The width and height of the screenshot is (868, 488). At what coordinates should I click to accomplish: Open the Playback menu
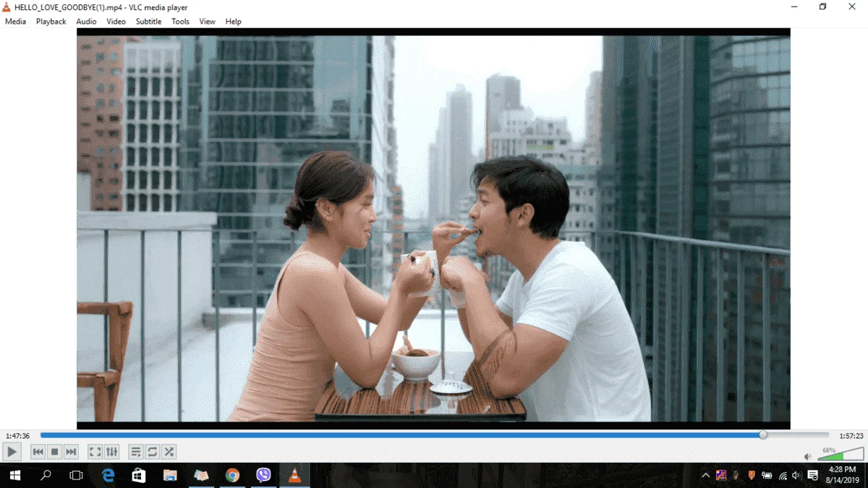pyautogui.click(x=51, y=22)
